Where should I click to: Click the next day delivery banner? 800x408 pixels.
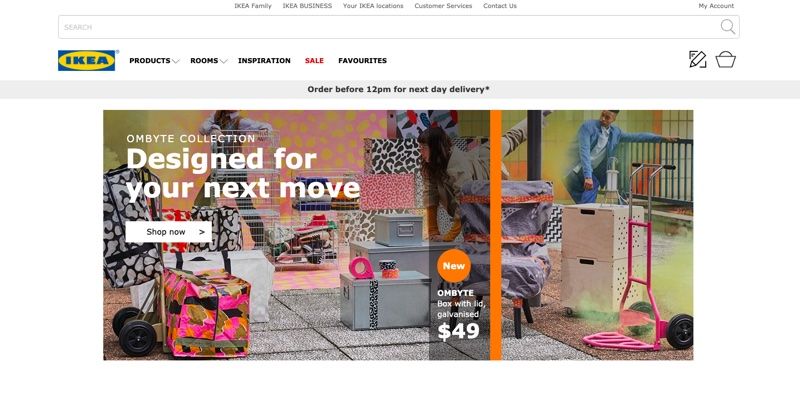tap(398, 89)
